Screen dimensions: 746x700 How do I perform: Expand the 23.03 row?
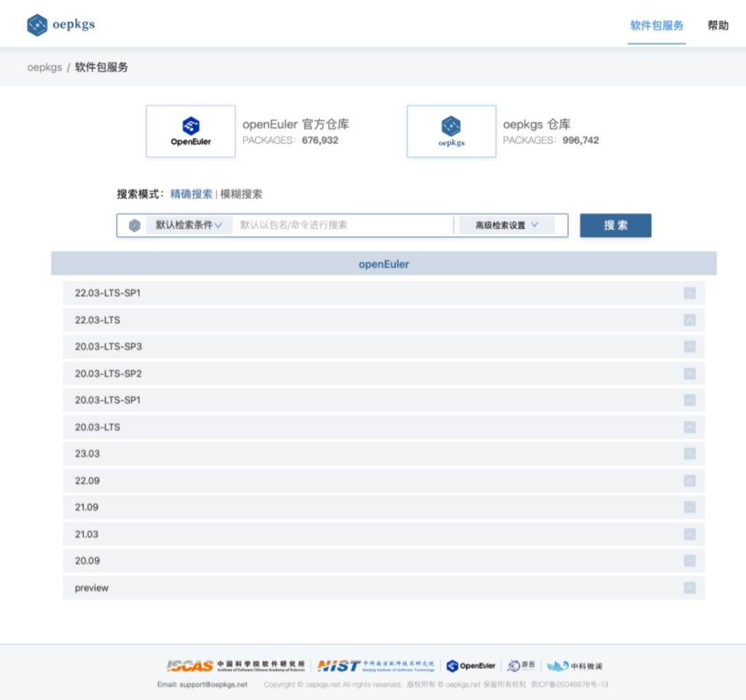(x=384, y=453)
